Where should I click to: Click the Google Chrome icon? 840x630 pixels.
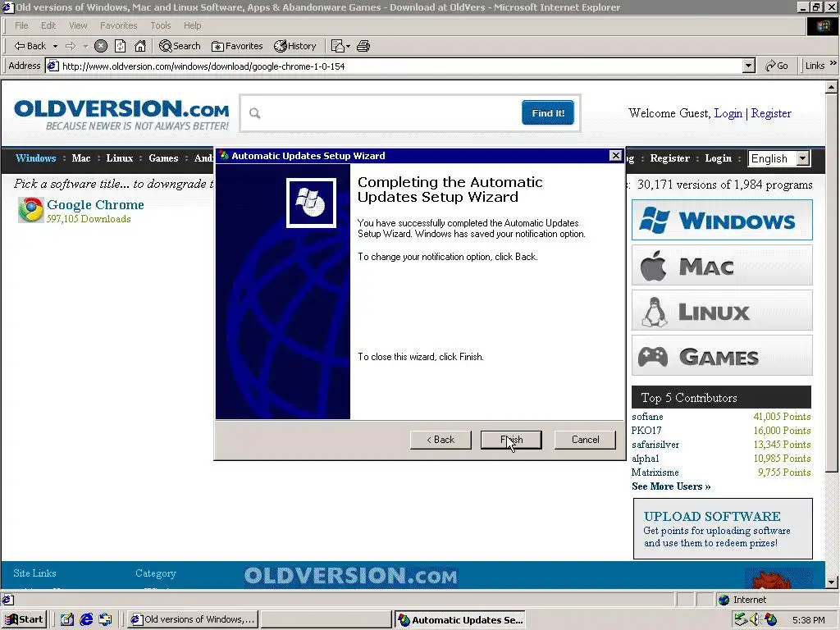(x=30, y=209)
